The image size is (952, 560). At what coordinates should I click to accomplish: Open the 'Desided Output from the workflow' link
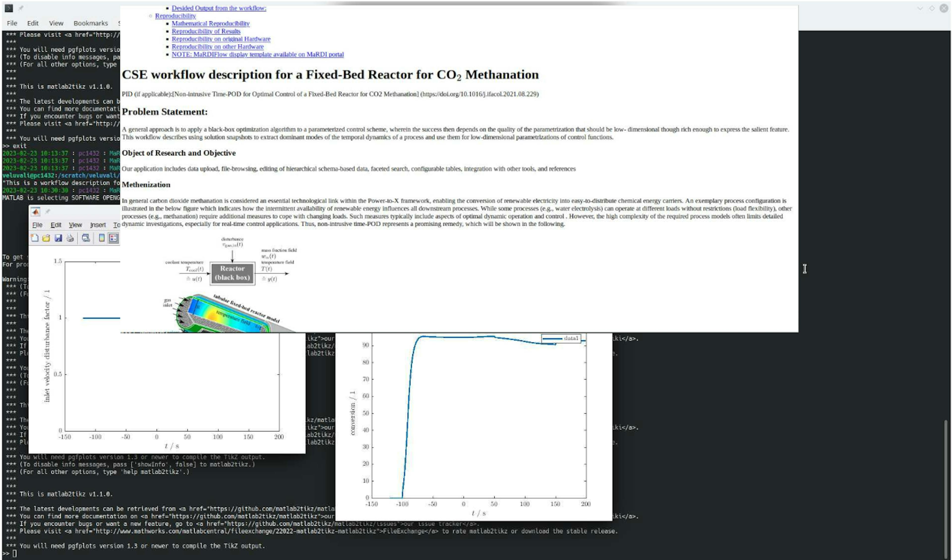pyautogui.click(x=219, y=8)
